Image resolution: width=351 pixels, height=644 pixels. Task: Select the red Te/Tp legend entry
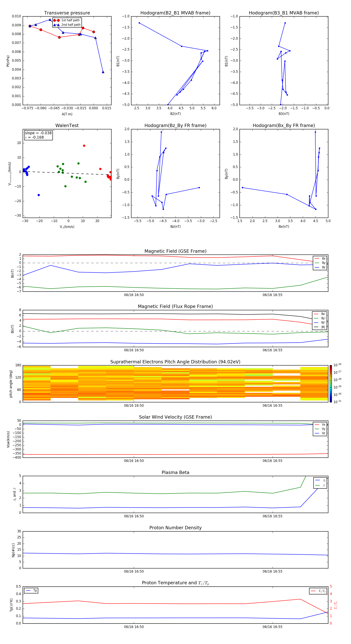coord(318,591)
